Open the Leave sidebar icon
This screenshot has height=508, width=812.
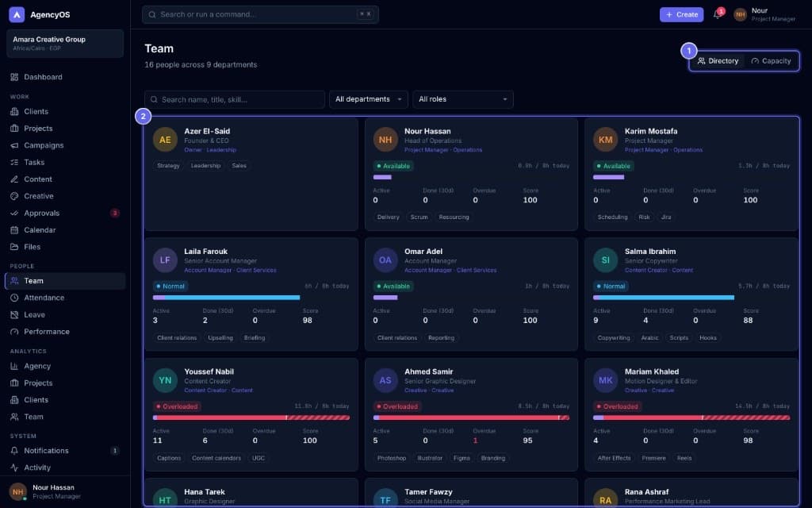click(14, 314)
